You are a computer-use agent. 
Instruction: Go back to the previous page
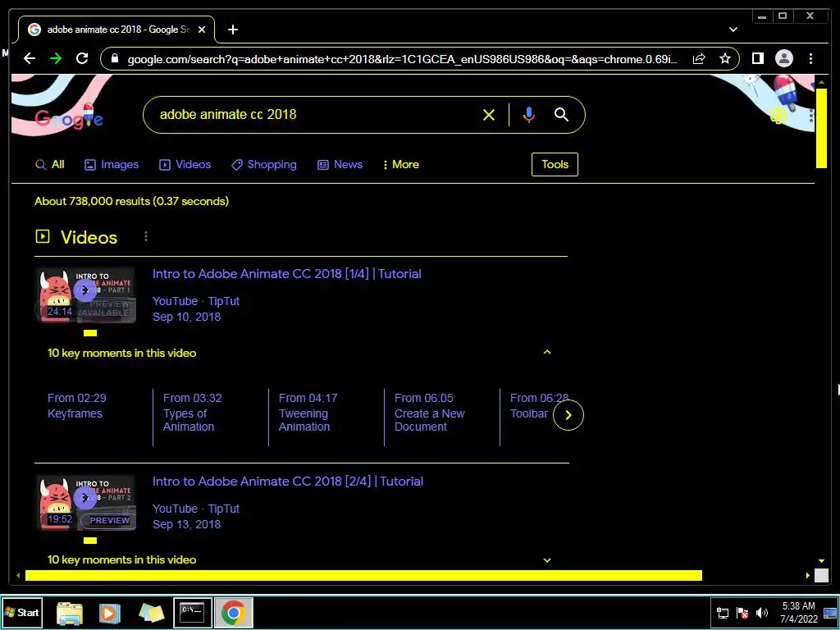click(x=30, y=58)
